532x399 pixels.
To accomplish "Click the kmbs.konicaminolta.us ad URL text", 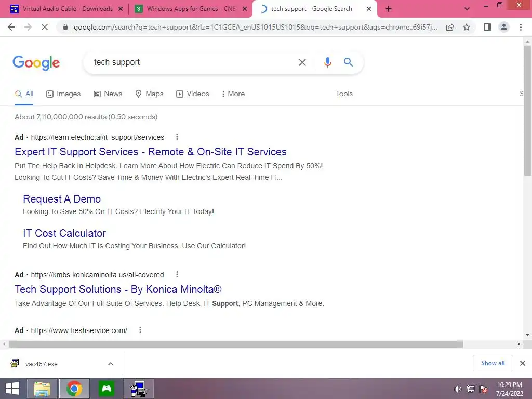I will (x=97, y=275).
